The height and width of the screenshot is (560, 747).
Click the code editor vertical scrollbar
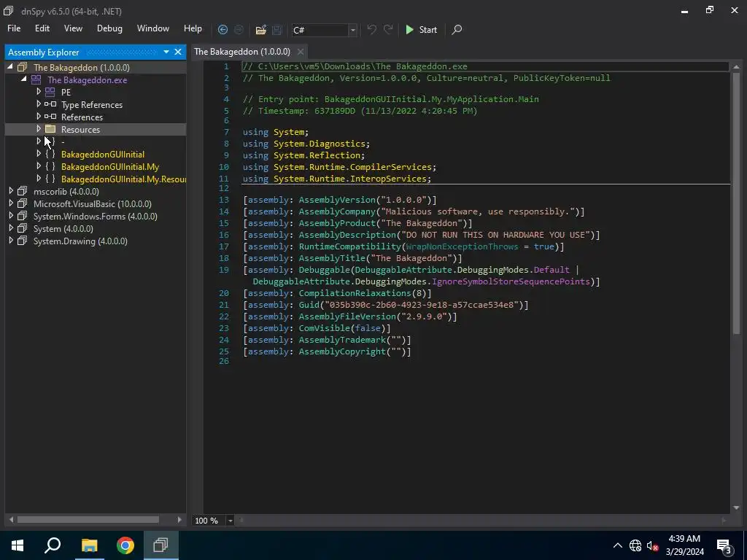point(736,203)
